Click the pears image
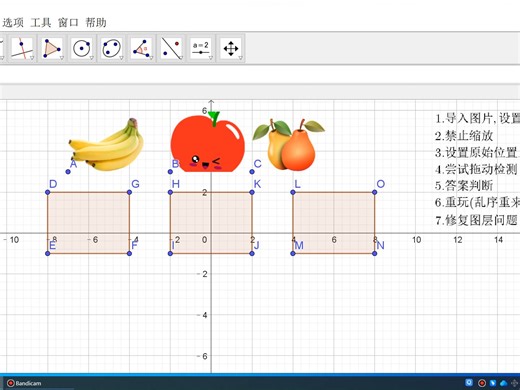The width and height of the screenshot is (520, 390). click(x=288, y=144)
